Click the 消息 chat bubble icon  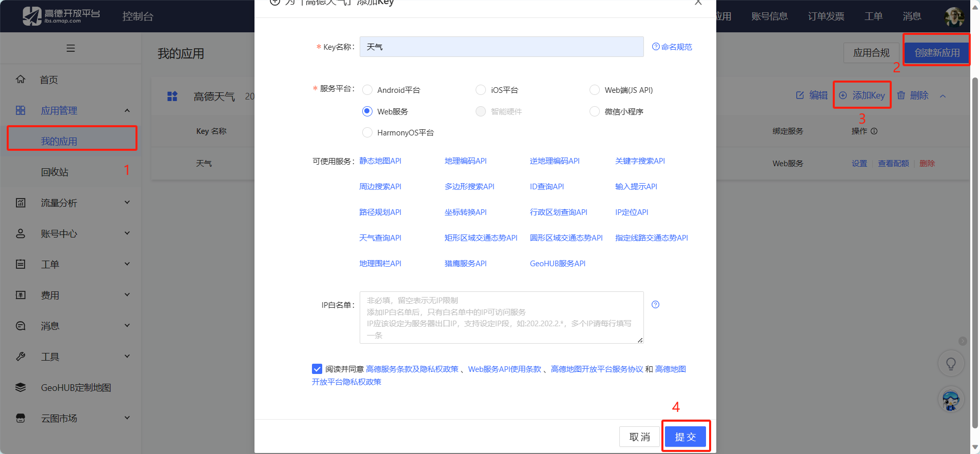point(21,326)
